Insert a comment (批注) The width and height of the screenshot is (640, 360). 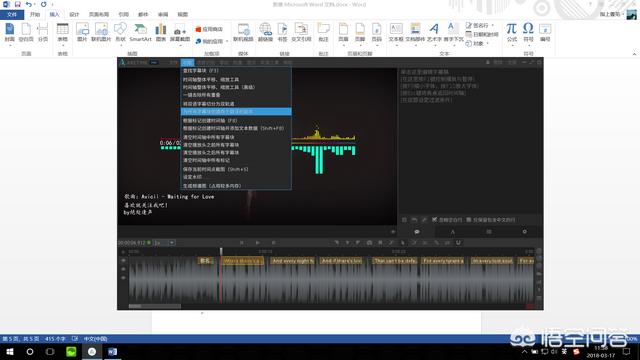click(x=323, y=32)
